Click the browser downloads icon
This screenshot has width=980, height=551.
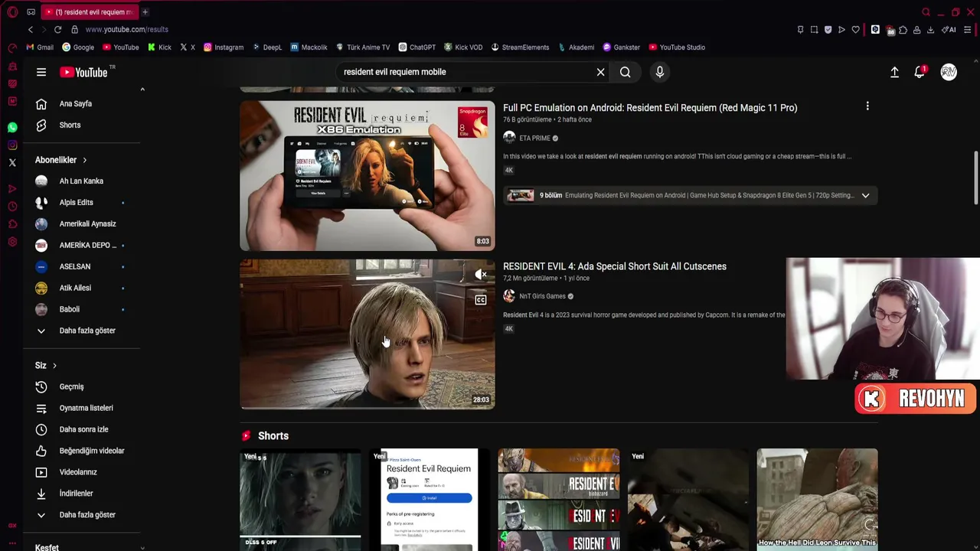tap(930, 30)
